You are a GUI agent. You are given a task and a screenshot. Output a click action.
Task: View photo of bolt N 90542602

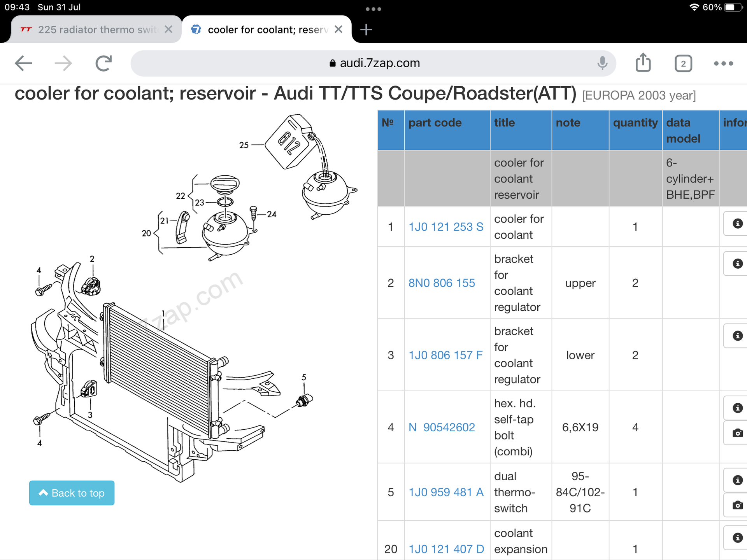[x=737, y=433]
